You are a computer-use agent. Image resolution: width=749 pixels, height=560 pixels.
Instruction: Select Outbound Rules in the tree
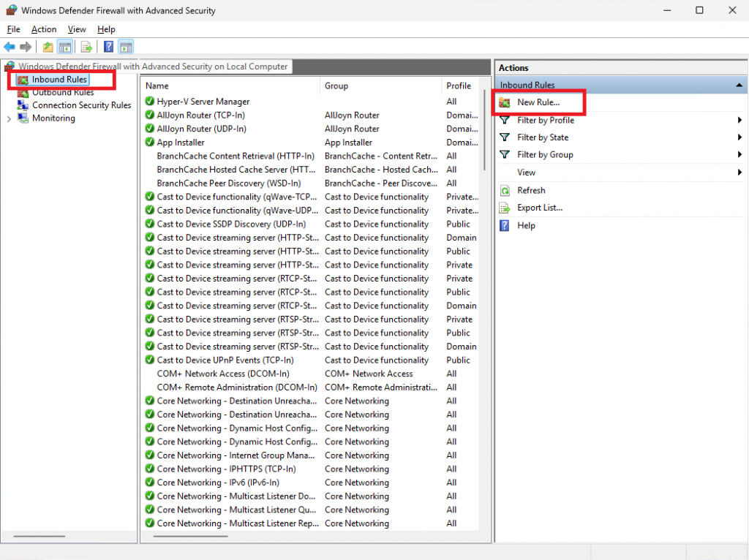(63, 93)
